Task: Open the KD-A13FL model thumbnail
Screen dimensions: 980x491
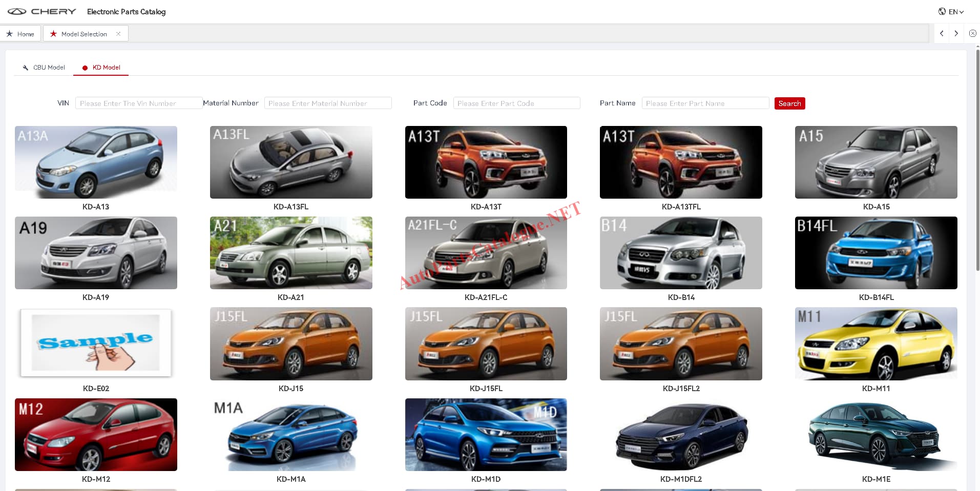Action: pos(291,162)
